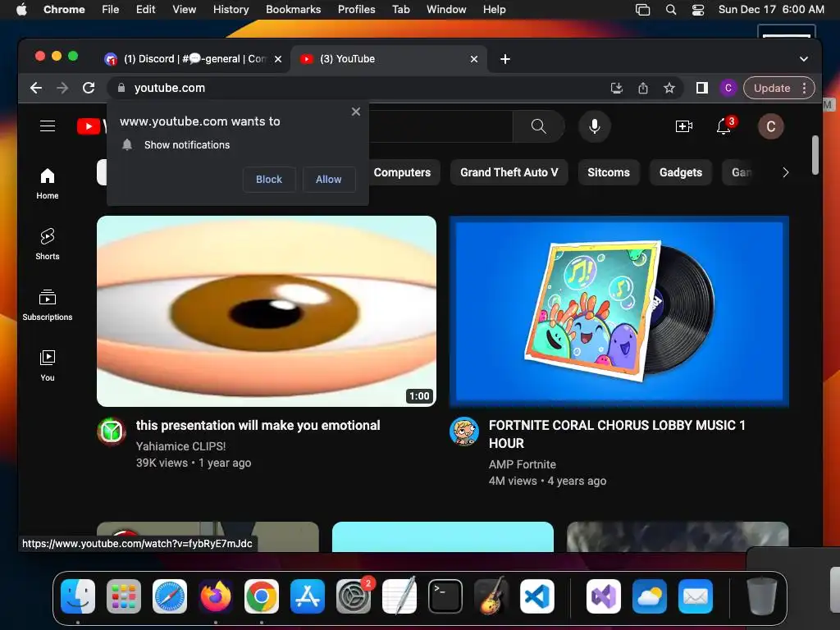Open System Settings from the dock
Viewport: 840px width, 630px height.
point(353,596)
